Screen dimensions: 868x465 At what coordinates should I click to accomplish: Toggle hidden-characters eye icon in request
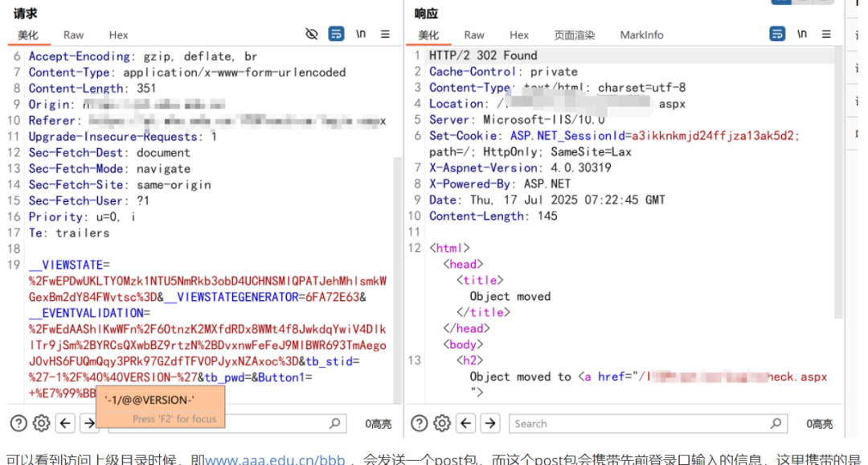(x=312, y=34)
